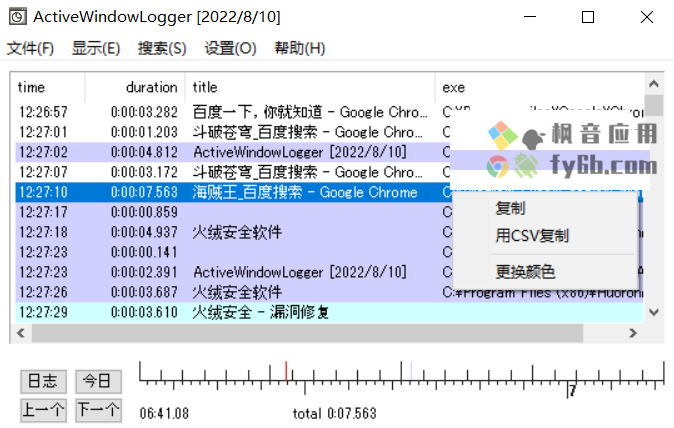This screenshot has height=428, width=674.
Task: Select the highlighted 海贼王_百度搜索 row
Action: pos(329,192)
